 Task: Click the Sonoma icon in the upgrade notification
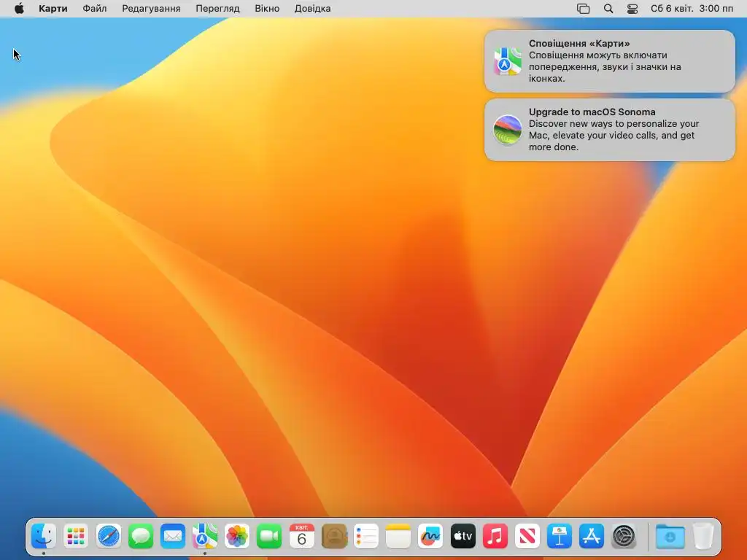point(508,130)
